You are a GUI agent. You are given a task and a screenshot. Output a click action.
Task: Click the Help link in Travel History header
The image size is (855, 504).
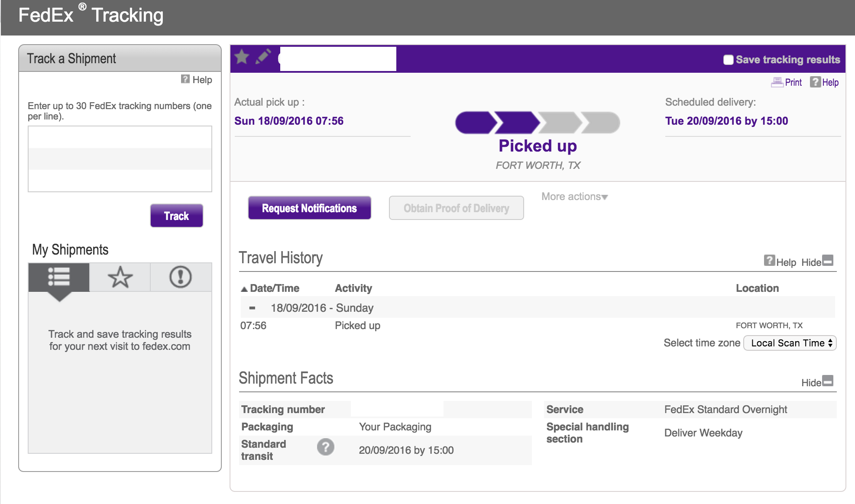tap(786, 262)
